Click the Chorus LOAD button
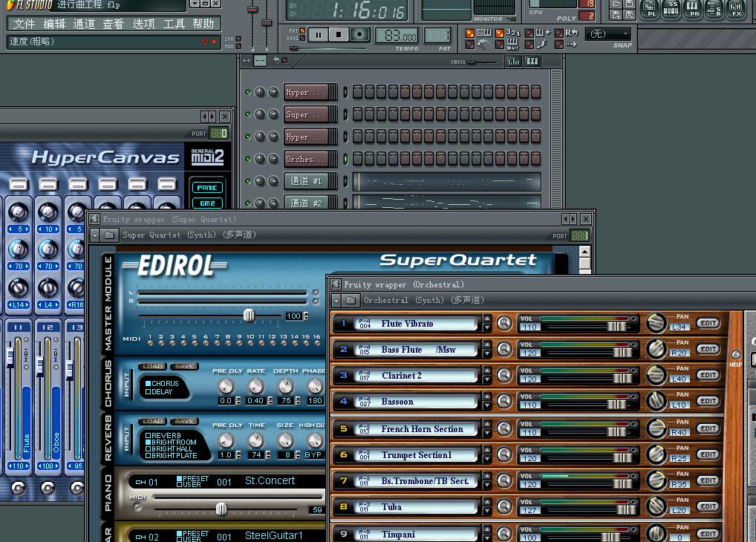This screenshot has width=756, height=542. pyautogui.click(x=153, y=367)
